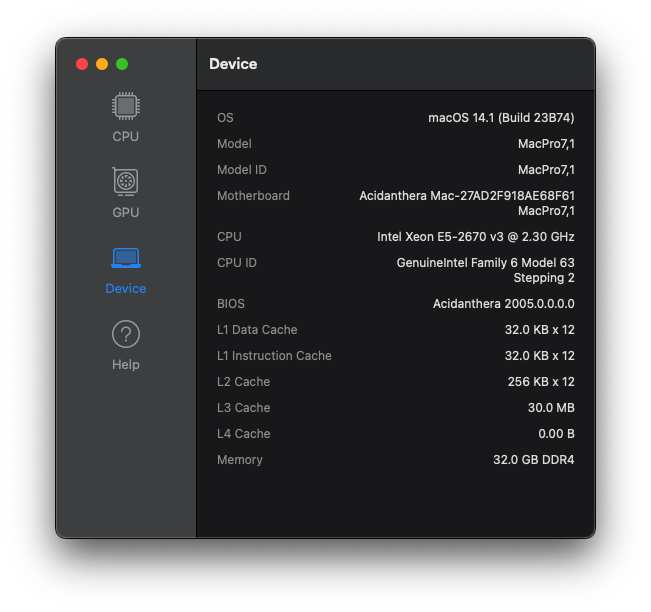Zoom the window with the green button
Screen dimensions: 651x612
(122, 64)
